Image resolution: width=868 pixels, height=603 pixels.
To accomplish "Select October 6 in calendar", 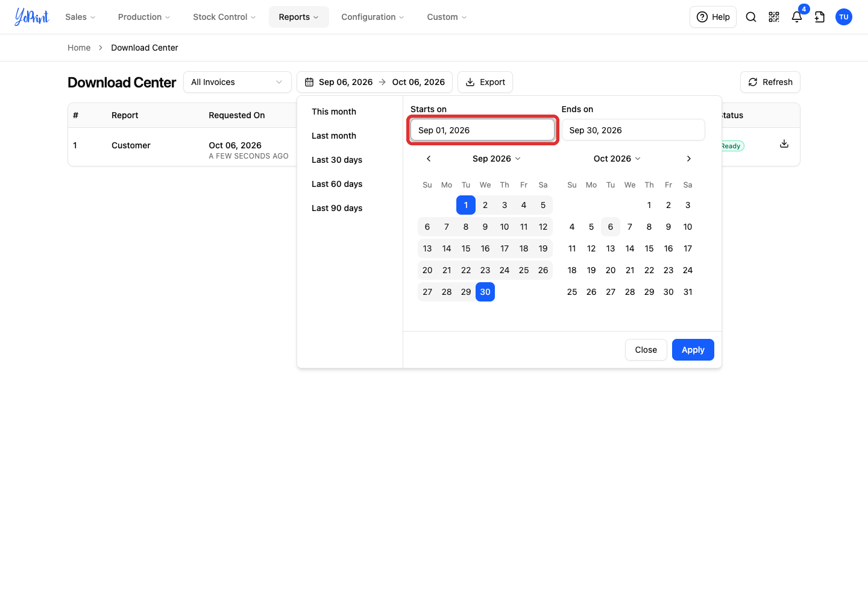I will point(611,227).
